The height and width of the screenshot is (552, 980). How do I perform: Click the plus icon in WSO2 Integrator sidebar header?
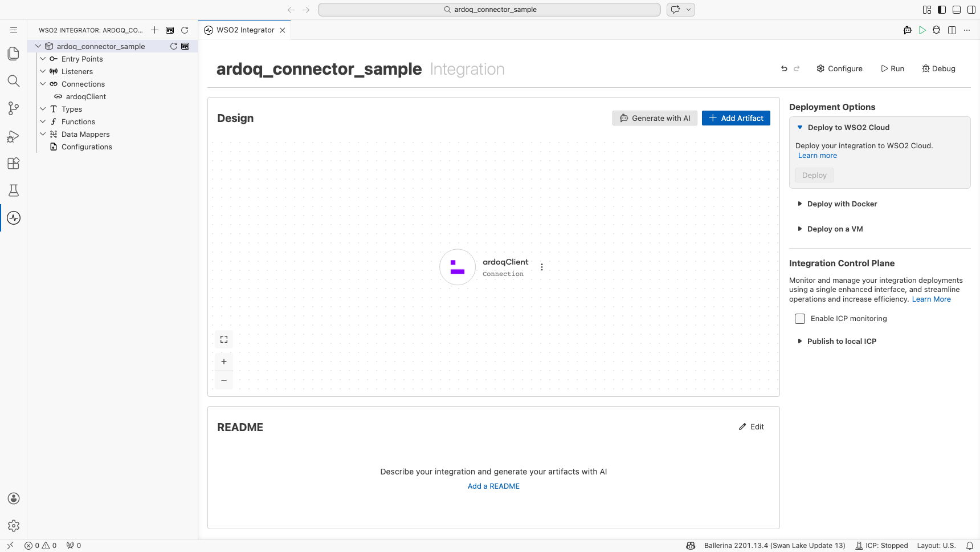[x=155, y=30]
